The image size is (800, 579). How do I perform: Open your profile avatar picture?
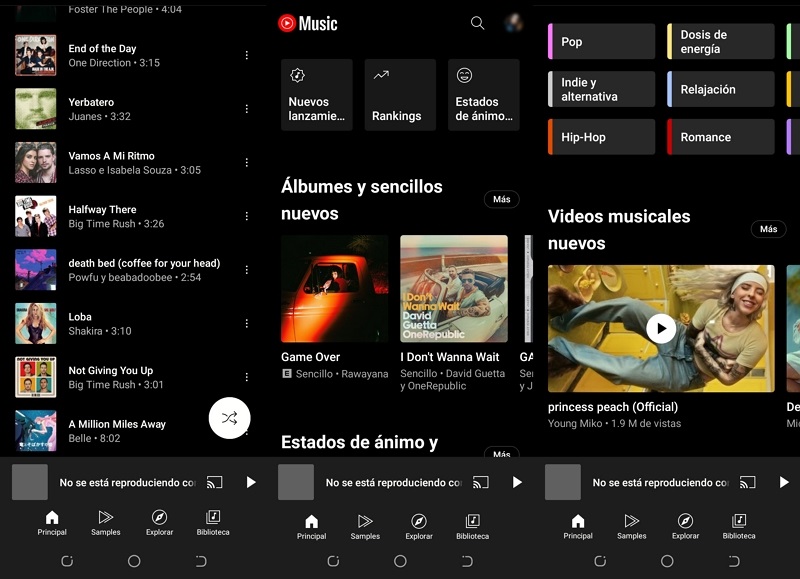click(516, 22)
